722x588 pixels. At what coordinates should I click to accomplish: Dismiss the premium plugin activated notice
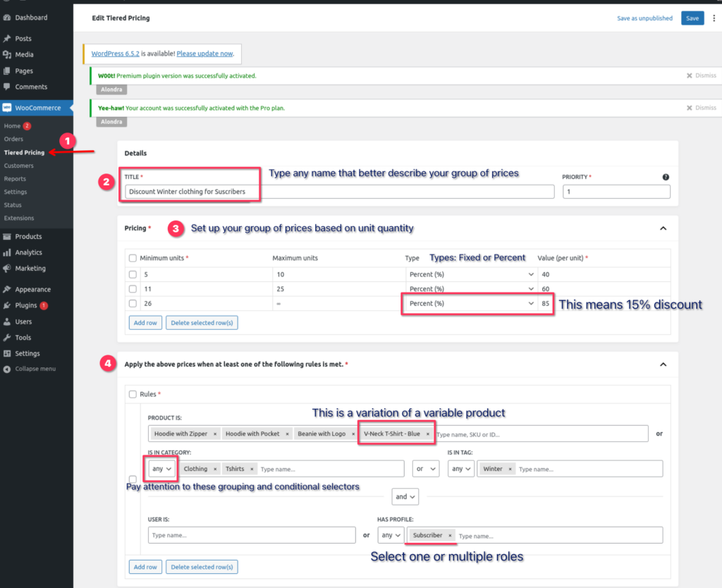tap(702, 75)
